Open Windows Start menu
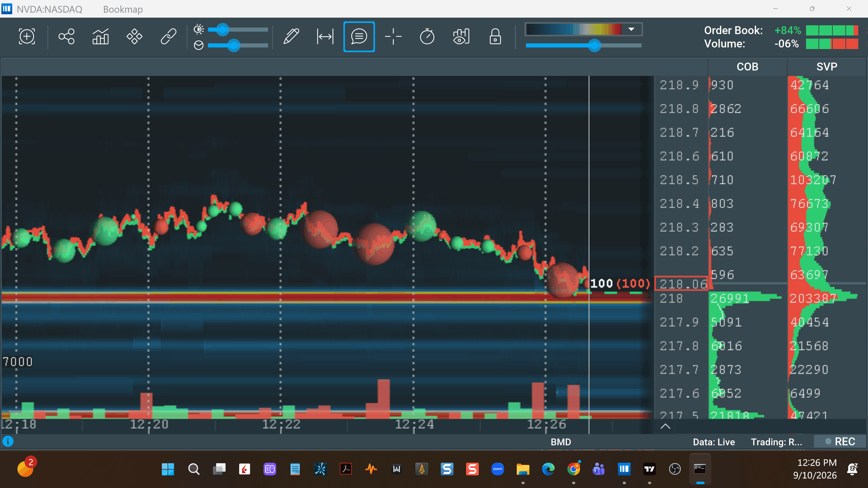Screen dimensions: 868x488 [168, 469]
